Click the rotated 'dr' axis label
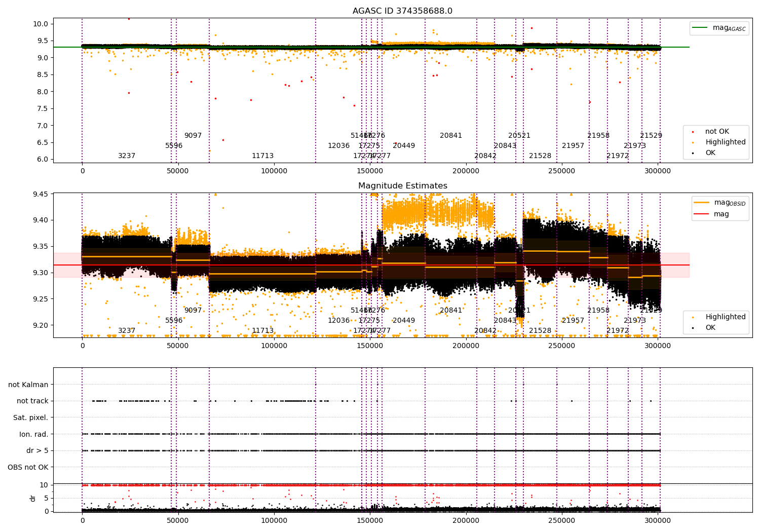The width and height of the screenshot is (760, 532). pos(33,498)
